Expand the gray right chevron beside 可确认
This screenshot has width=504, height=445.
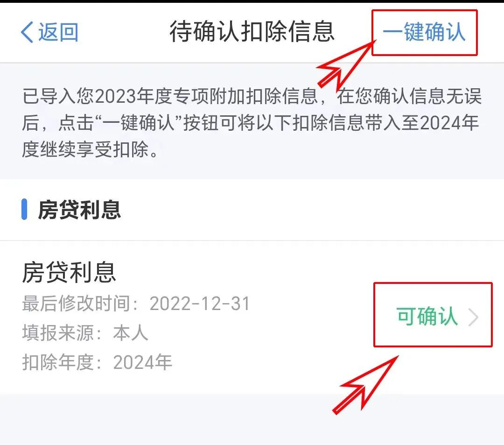pyautogui.click(x=474, y=317)
